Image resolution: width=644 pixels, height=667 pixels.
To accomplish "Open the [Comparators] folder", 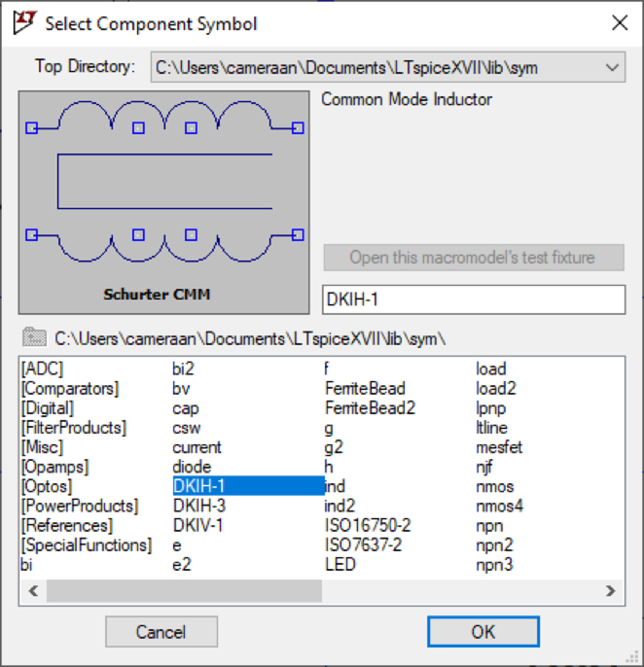I will click(70, 389).
